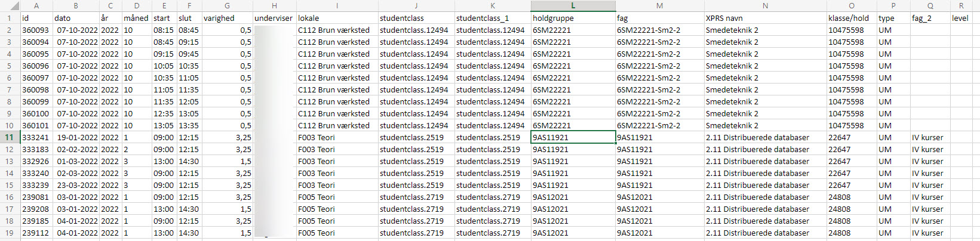Click the 'varighed' header cell
The image size is (980, 241).
coord(227,18)
